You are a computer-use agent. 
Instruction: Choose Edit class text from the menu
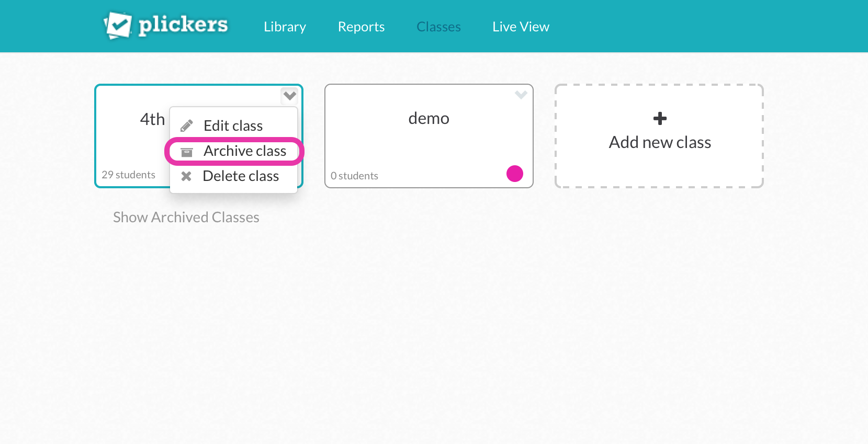233,126
